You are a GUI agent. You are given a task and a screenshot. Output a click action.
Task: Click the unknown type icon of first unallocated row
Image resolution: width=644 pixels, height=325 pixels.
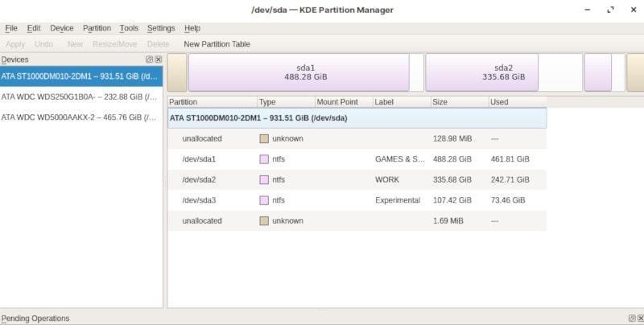(x=263, y=138)
